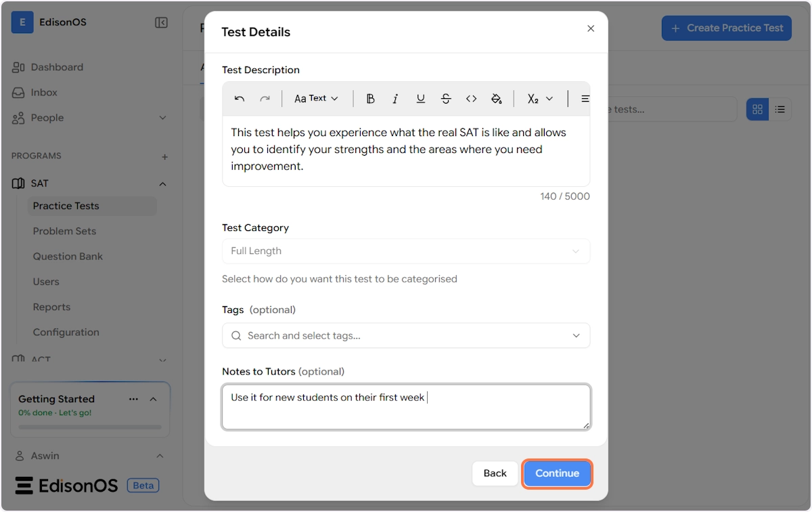Open the Test Category dropdown
Screen dimensions: 812x512
click(x=405, y=251)
